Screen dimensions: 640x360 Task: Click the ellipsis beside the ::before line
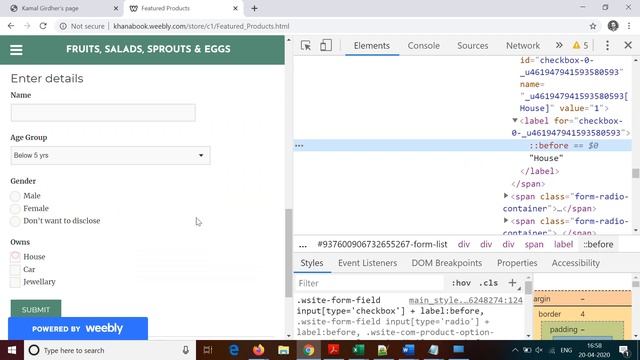299,146
